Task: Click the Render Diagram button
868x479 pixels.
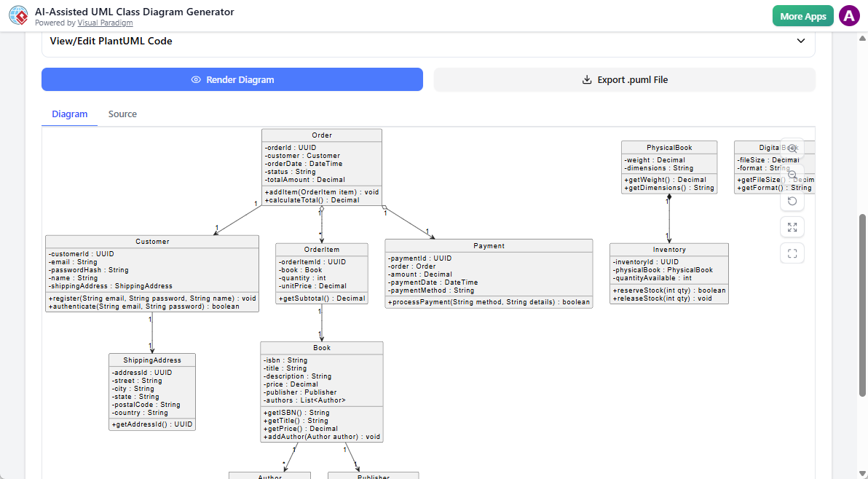Action: 232,79
